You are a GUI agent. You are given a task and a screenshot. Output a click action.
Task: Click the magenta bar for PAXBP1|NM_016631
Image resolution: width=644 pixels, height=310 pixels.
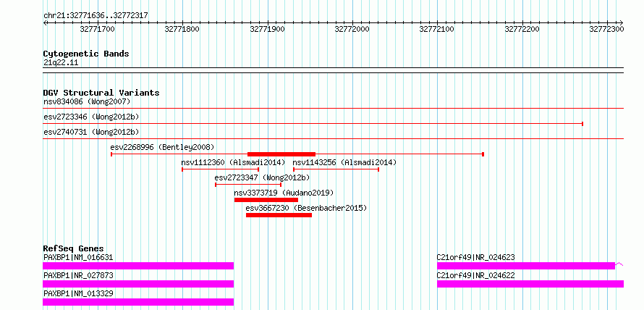pos(138,266)
